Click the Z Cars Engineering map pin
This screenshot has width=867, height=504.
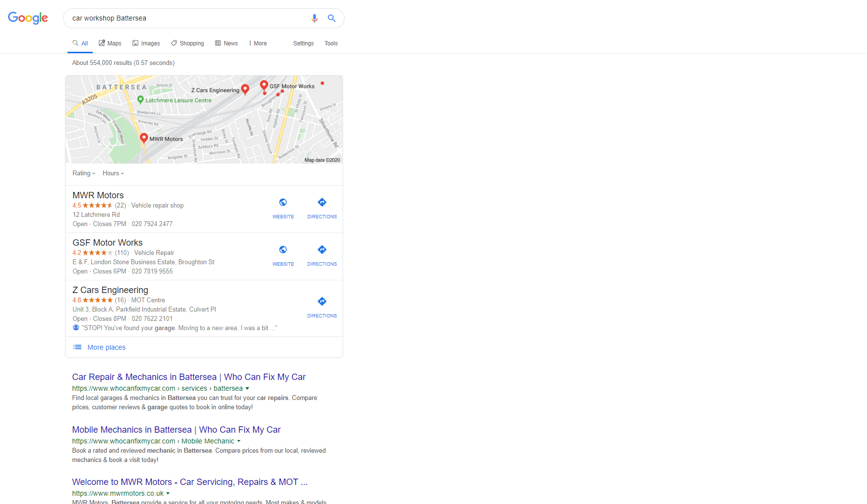point(245,89)
